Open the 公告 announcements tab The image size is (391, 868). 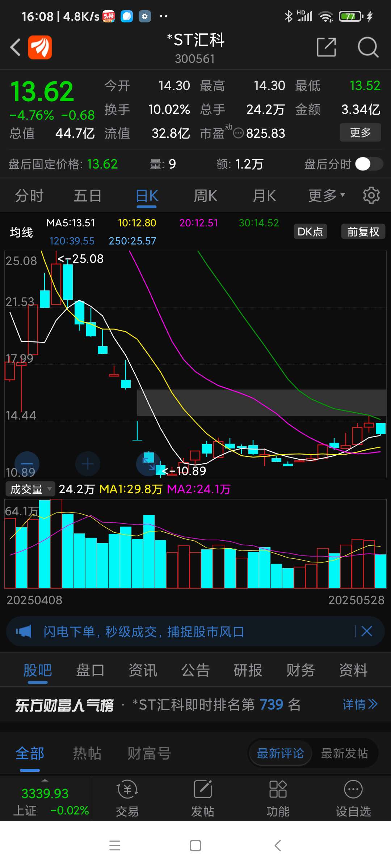(x=195, y=670)
